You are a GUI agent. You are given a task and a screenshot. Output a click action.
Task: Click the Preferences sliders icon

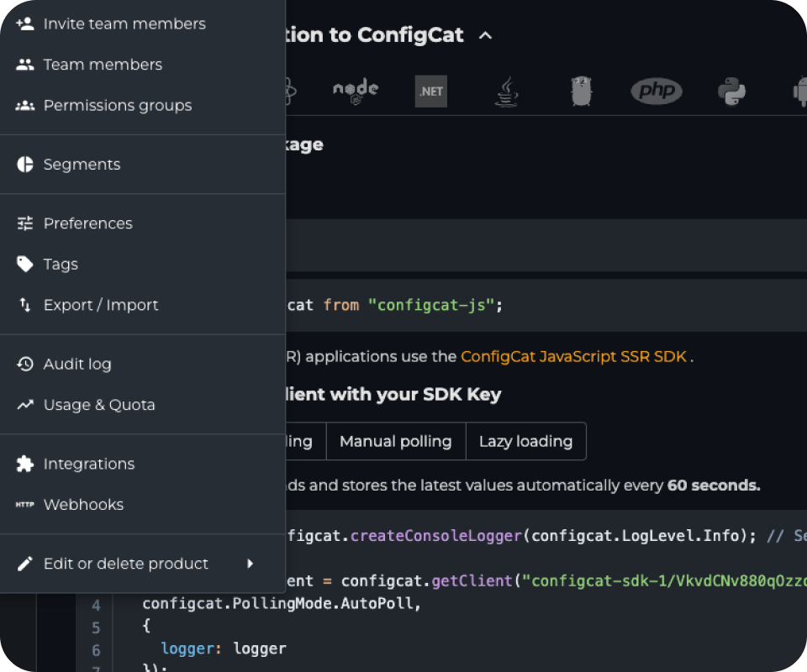(x=24, y=223)
